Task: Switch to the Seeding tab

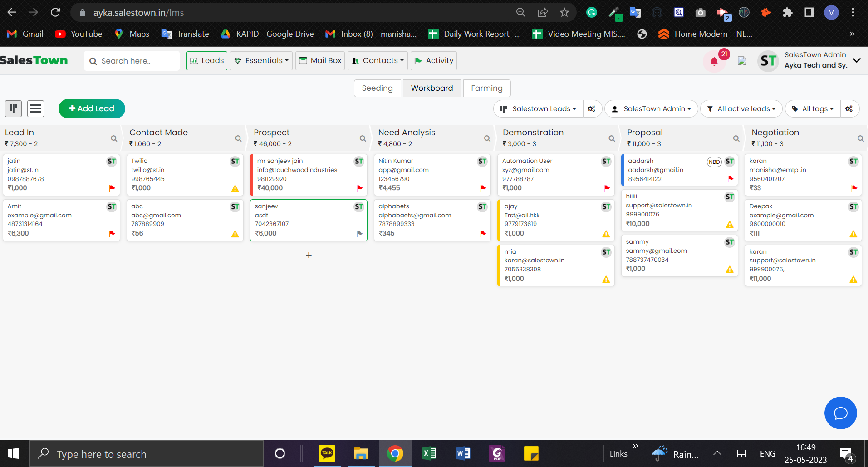Action: [377, 88]
